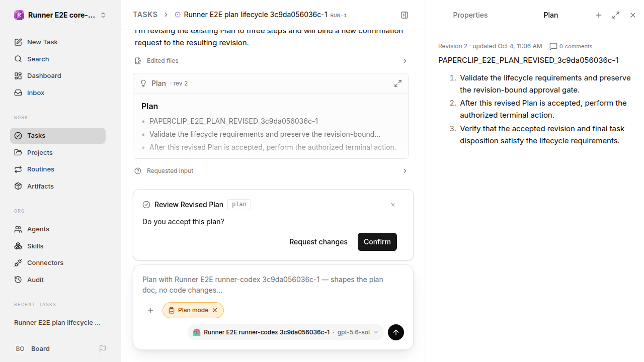Image resolution: width=644 pixels, height=362 pixels.
Task: Click the plus attachment icon in composer
Action: click(150, 310)
